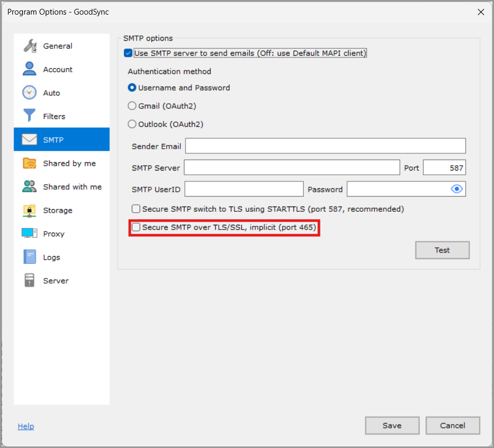
Task: View the Logs settings
Action: [x=61, y=257]
